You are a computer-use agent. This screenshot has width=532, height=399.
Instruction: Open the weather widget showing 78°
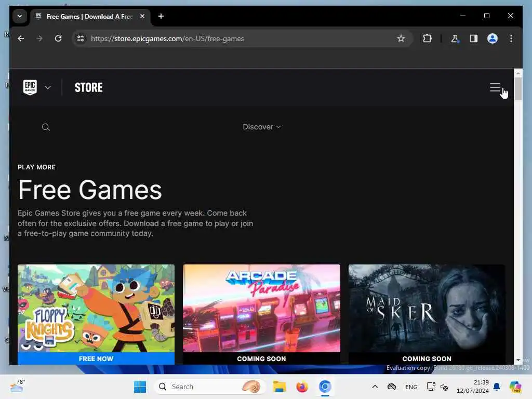17,386
